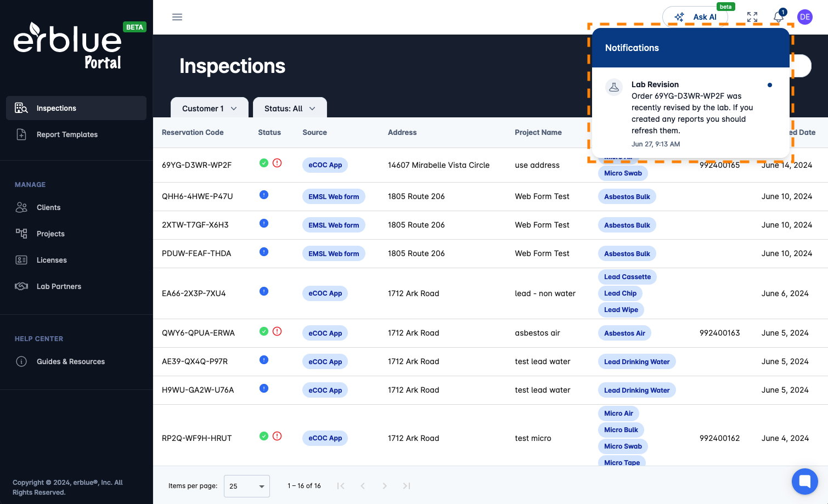
Task: Sort by Status column header
Action: click(269, 132)
